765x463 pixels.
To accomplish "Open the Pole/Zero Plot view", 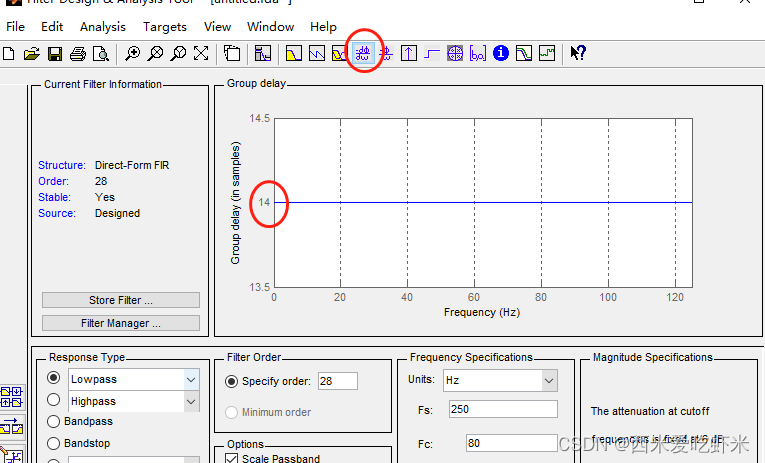I will point(455,53).
